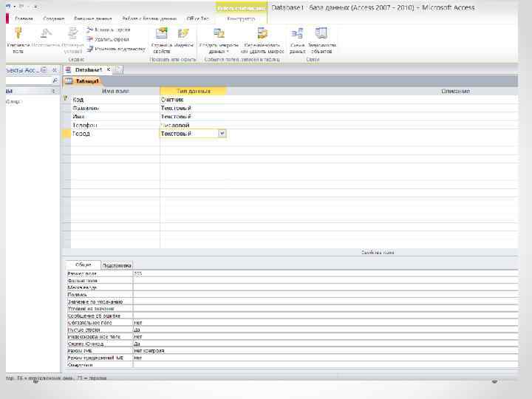Switch to the Главная ribbon tab
The image size is (532, 399).
pyautogui.click(x=24, y=18)
